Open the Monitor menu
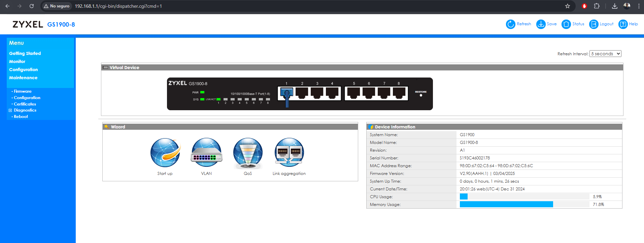 coord(17,62)
